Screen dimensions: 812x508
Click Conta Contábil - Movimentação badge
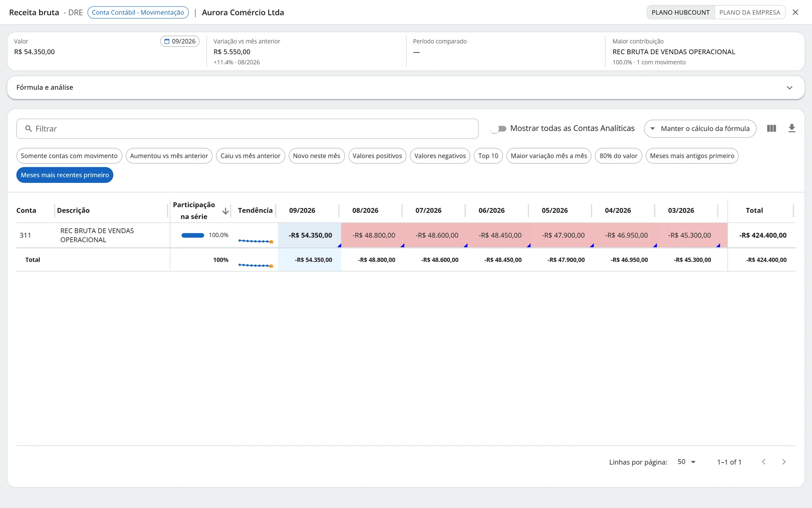click(138, 13)
